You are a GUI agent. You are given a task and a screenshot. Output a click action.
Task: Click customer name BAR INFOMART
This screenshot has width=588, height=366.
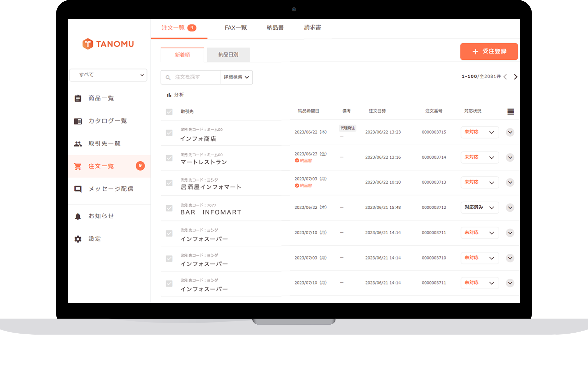coord(211,212)
